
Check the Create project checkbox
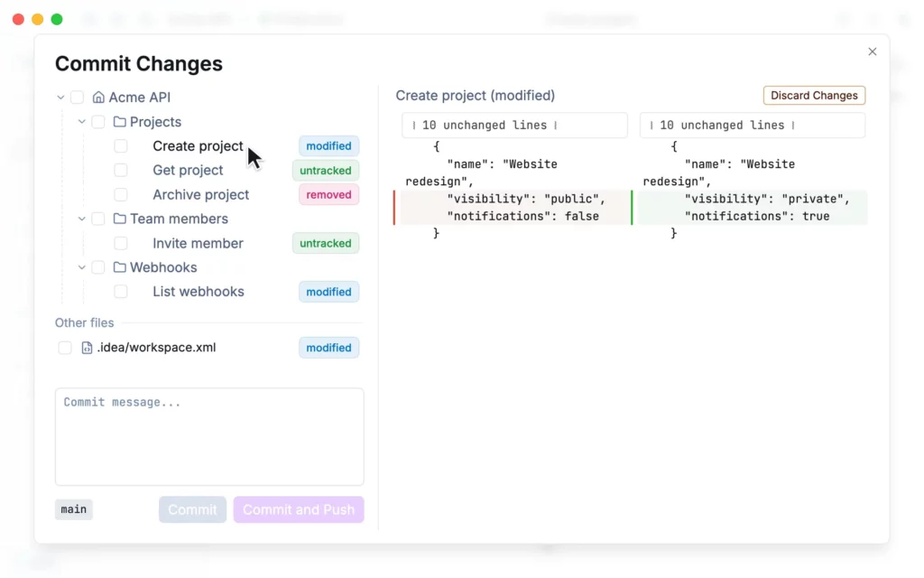[121, 145]
